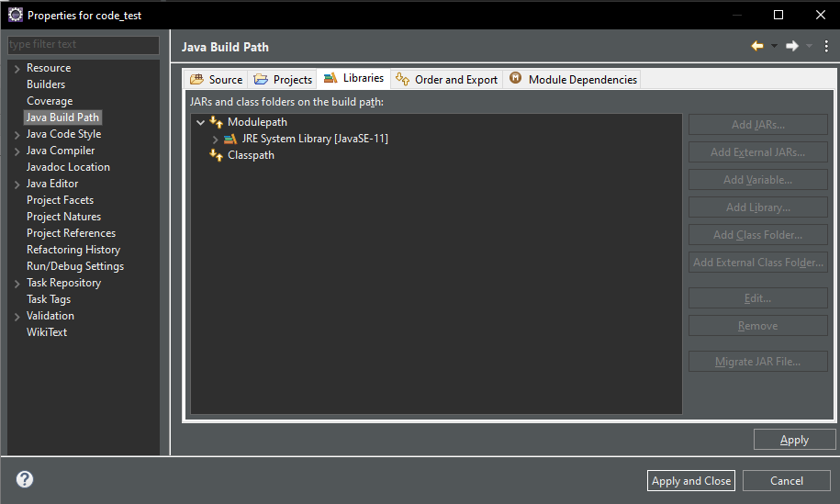The image size is (840, 504).
Task: Expand the Java Code Style category
Action: [x=17, y=135]
